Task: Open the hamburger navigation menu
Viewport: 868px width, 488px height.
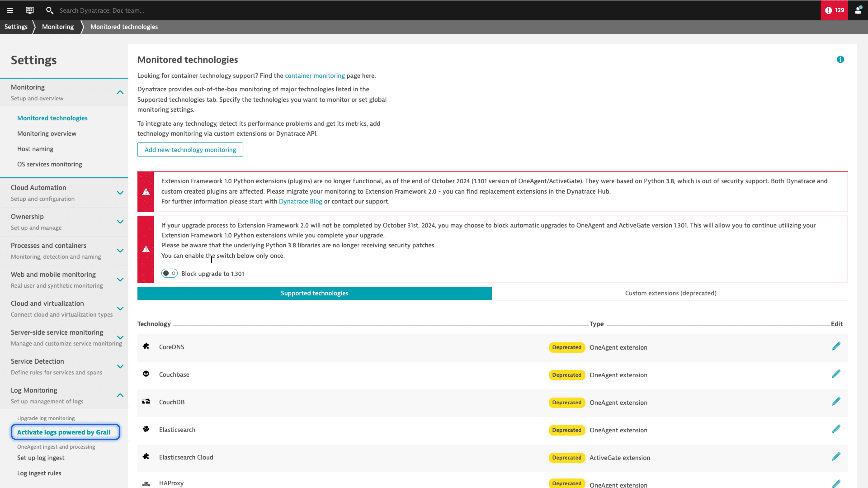Action: click(x=10, y=10)
